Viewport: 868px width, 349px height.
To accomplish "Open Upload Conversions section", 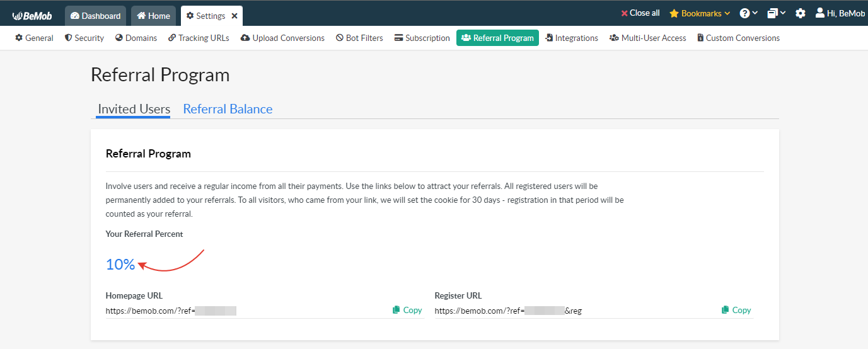I will (282, 38).
